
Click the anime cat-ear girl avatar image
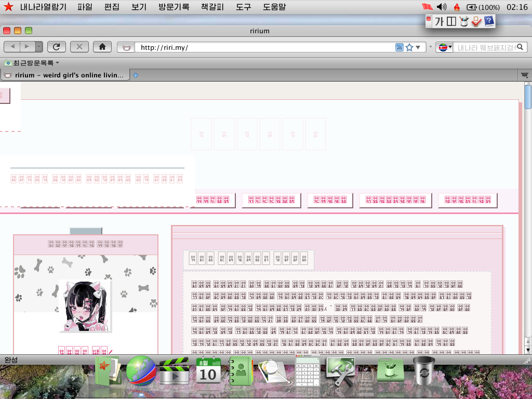point(86,305)
